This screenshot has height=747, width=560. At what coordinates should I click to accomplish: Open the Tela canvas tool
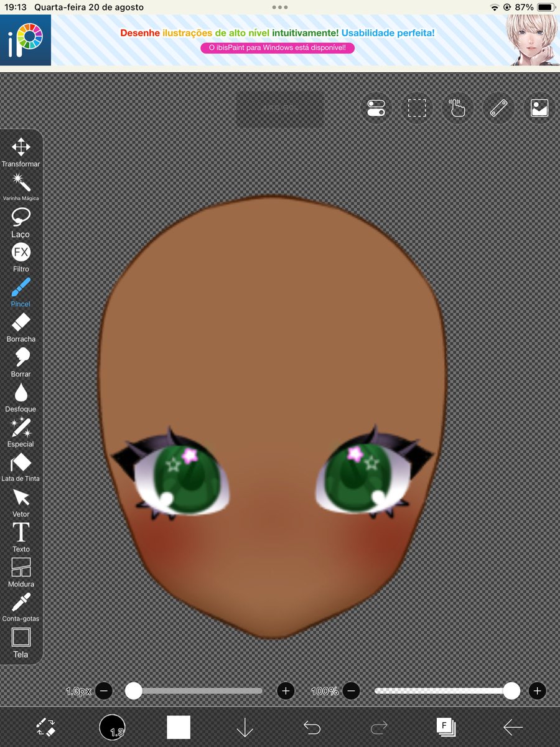21,642
